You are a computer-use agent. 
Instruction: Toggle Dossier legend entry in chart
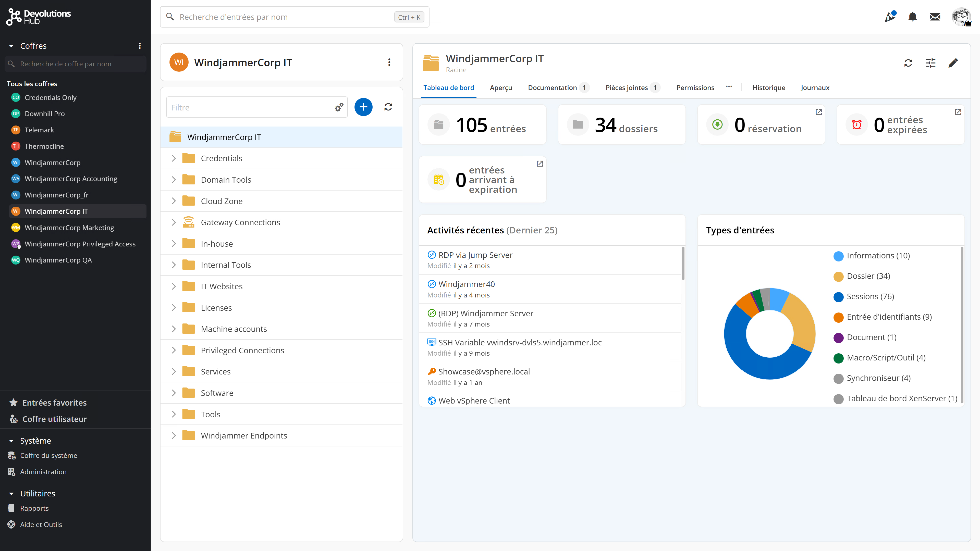(868, 276)
